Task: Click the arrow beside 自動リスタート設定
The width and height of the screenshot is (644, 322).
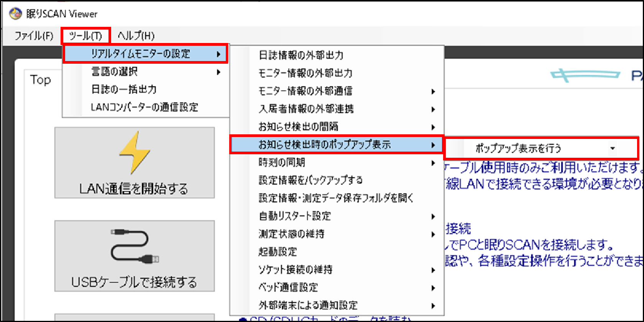Action: (433, 216)
